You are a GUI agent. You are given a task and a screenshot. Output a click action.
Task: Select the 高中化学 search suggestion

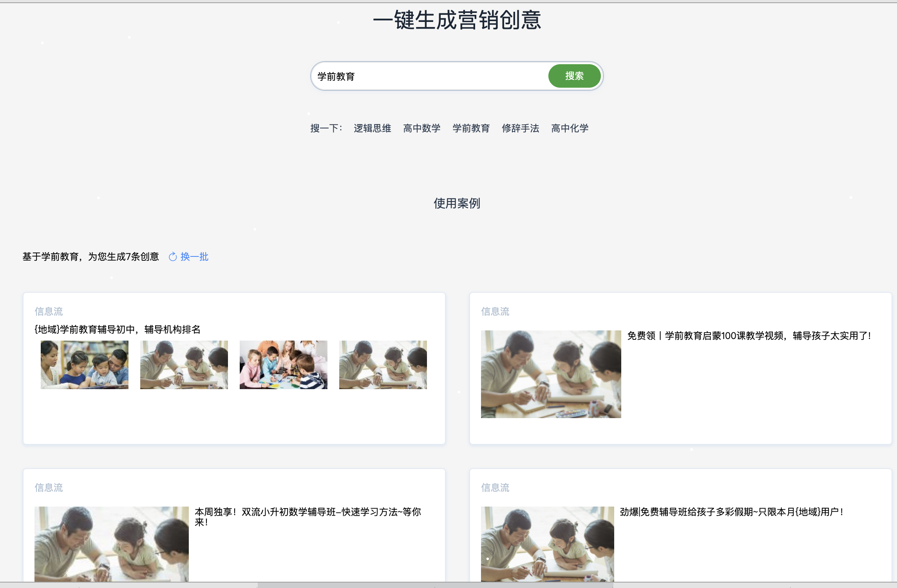point(570,128)
